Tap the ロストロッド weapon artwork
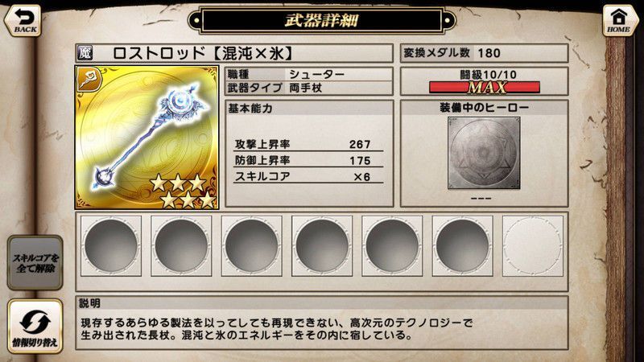 pyautogui.click(x=147, y=137)
